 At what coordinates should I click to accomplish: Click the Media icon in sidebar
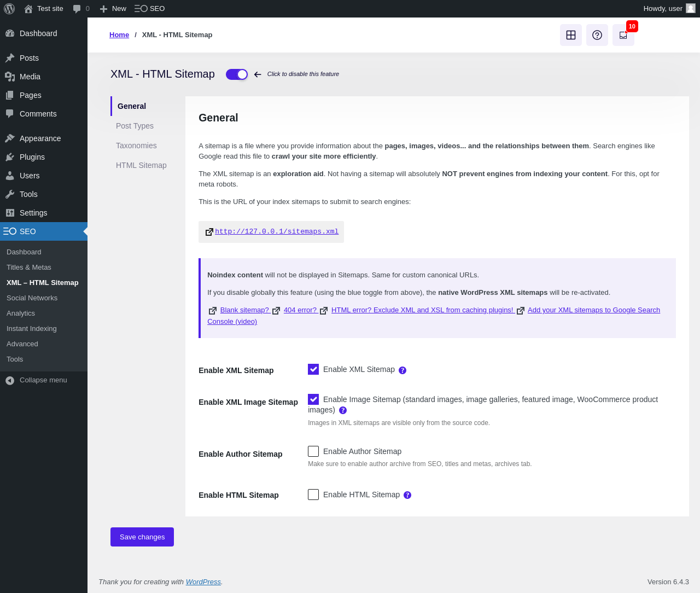coord(10,77)
